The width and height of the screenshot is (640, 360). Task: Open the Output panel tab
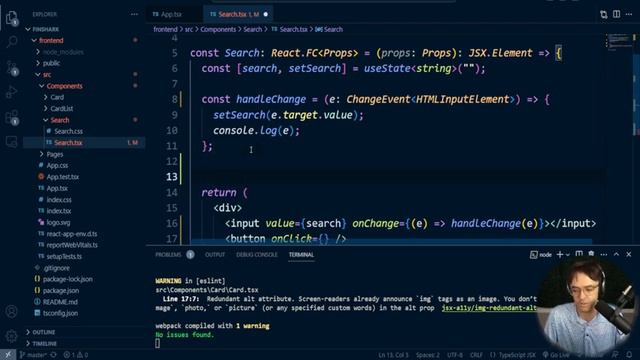215,255
